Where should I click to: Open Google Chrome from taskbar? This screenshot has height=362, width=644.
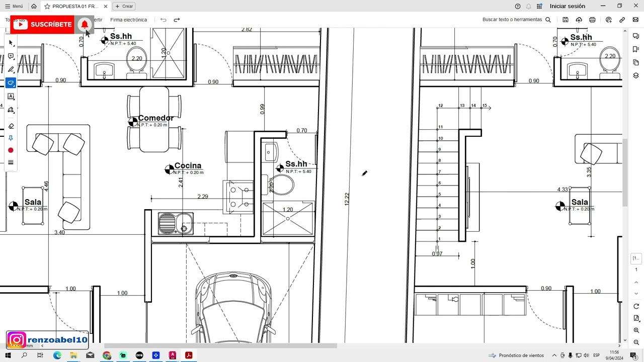click(107, 355)
